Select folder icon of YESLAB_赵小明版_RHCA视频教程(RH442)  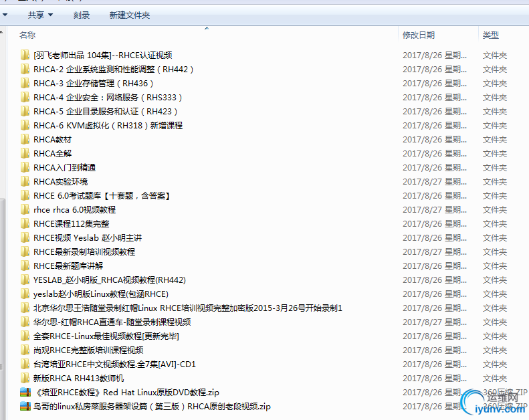pyautogui.click(x=25, y=280)
